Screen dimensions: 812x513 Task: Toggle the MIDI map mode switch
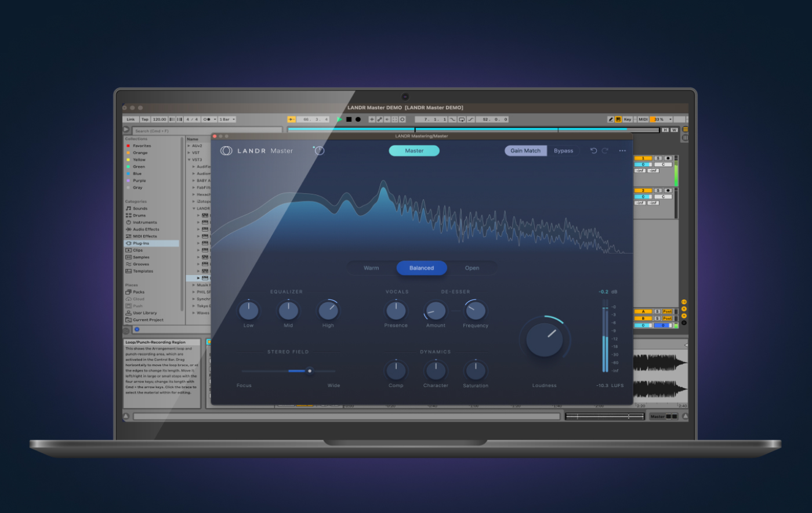pos(643,119)
